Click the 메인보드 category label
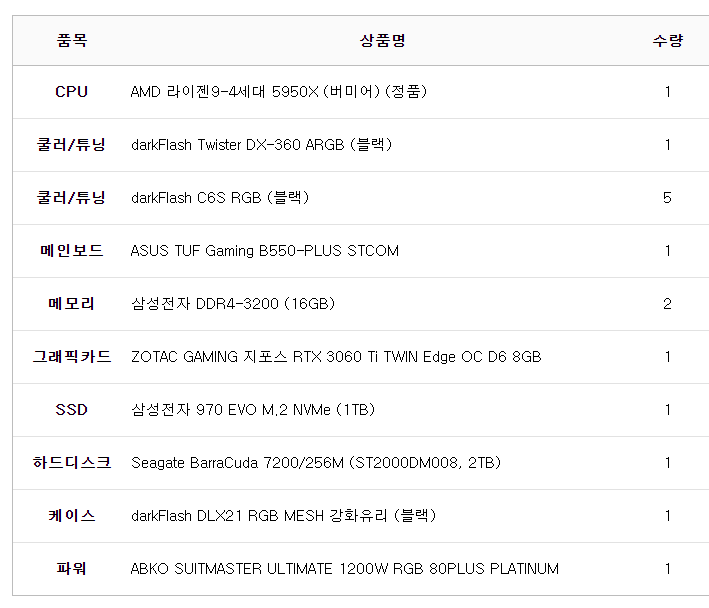Viewport: 709px width, 608px height. (71, 251)
